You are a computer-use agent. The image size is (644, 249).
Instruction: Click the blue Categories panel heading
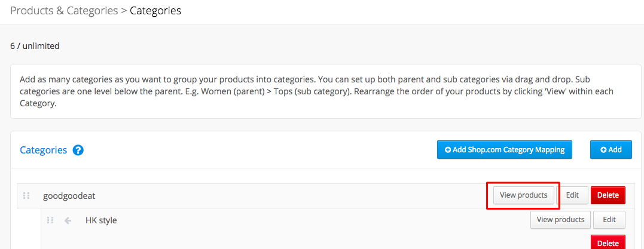point(44,150)
